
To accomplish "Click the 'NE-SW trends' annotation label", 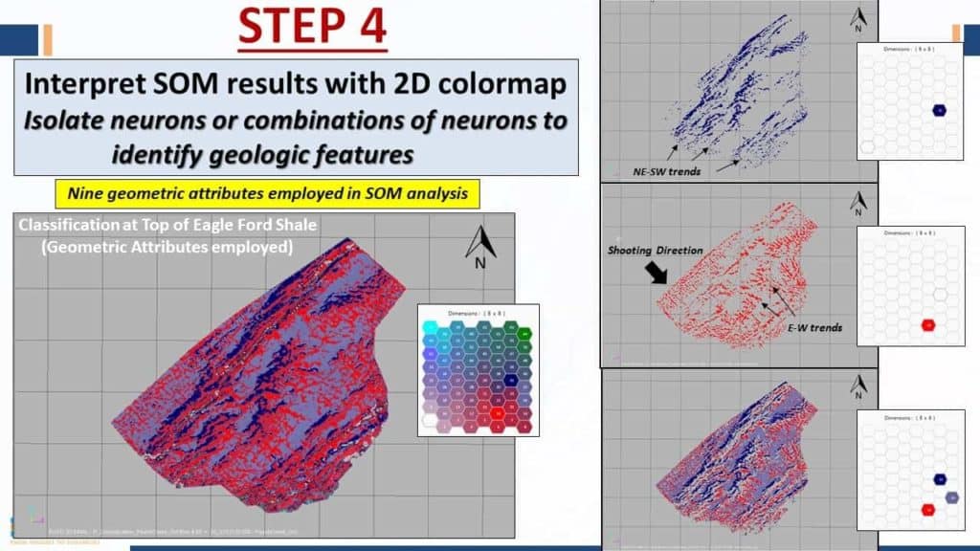I will point(667,172).
